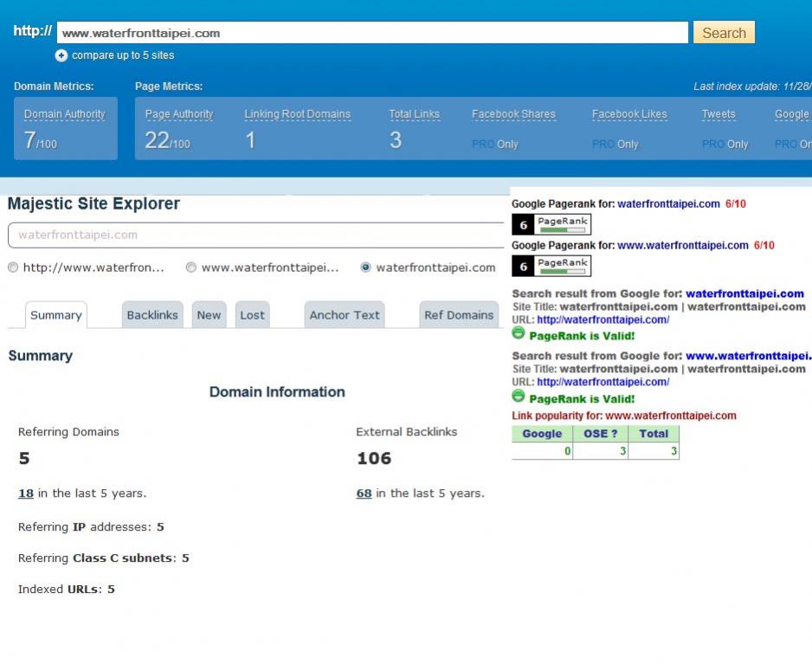Click the first green PageRank valid icon
812x664 pixels.
pyautogui.click(x=519, y=333)
